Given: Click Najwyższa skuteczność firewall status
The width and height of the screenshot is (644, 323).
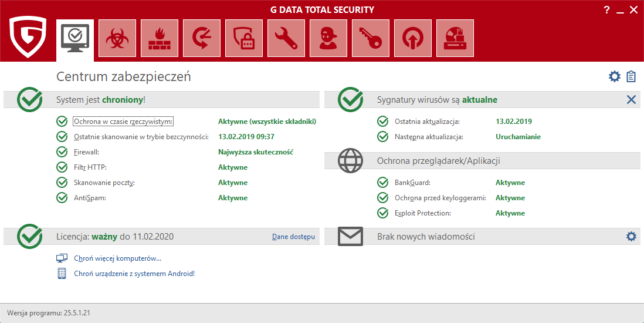Looking at the screenshot, I should click(x=256, y=152).
